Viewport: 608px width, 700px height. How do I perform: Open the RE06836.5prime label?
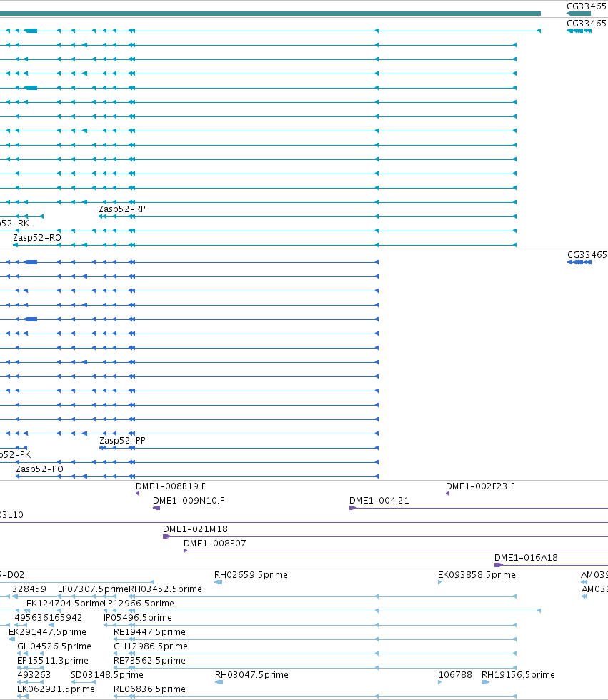coord(149,689)
